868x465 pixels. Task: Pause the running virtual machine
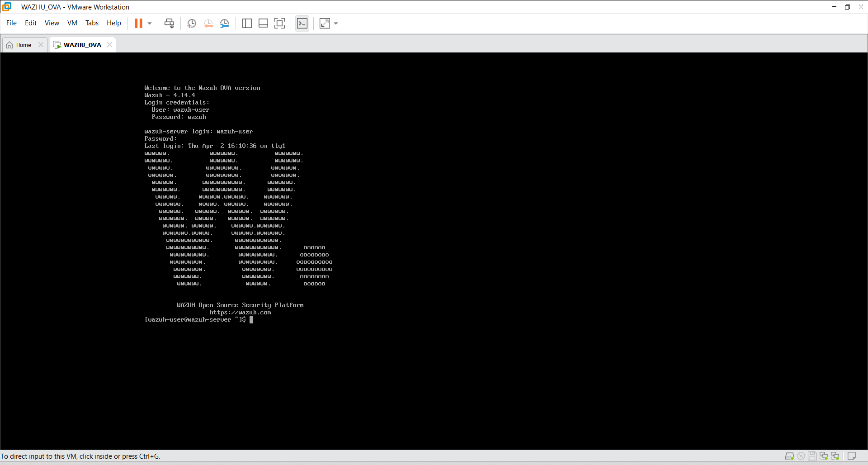coord(138,23)
